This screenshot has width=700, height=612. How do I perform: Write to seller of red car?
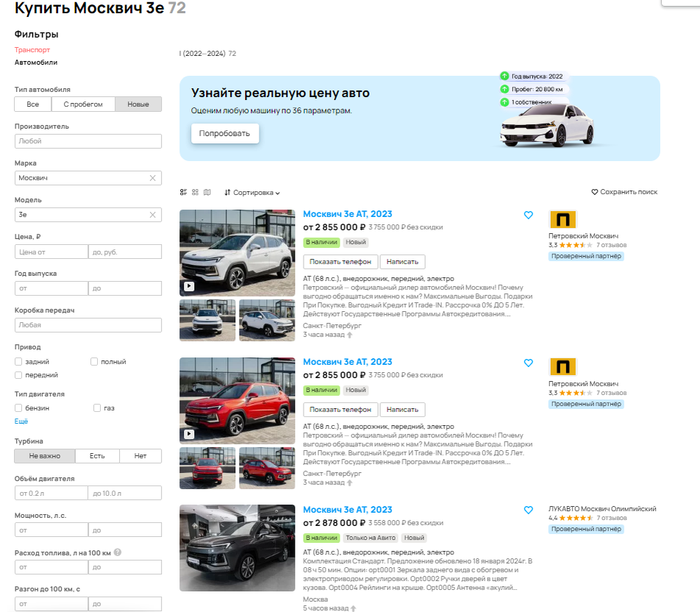point(402,410)
